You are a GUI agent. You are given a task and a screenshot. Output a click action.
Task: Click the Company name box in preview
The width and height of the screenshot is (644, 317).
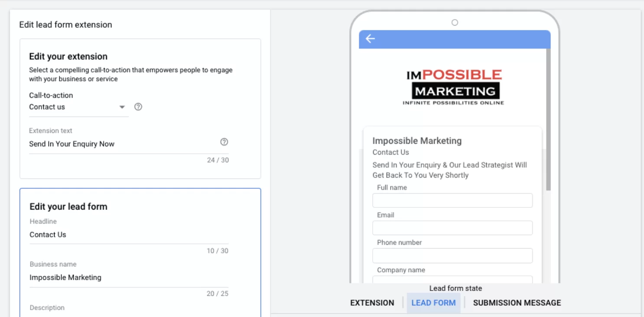(x=452, y=280)
